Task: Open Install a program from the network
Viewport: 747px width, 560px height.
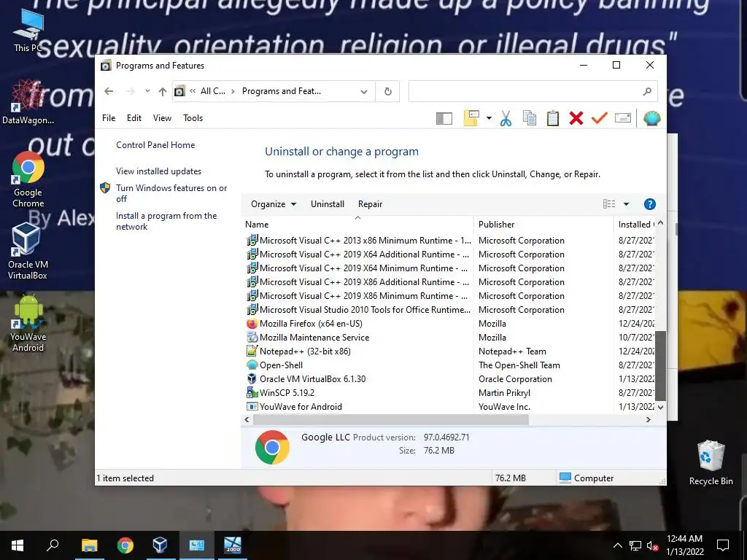Action: pyautogui.click(x=166, y=221)
